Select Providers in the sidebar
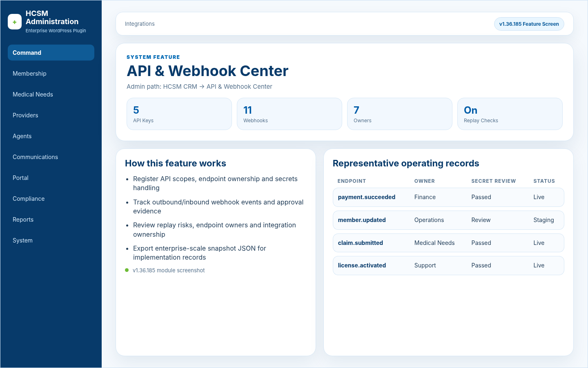Screen dimensions: 588x368 51,115
